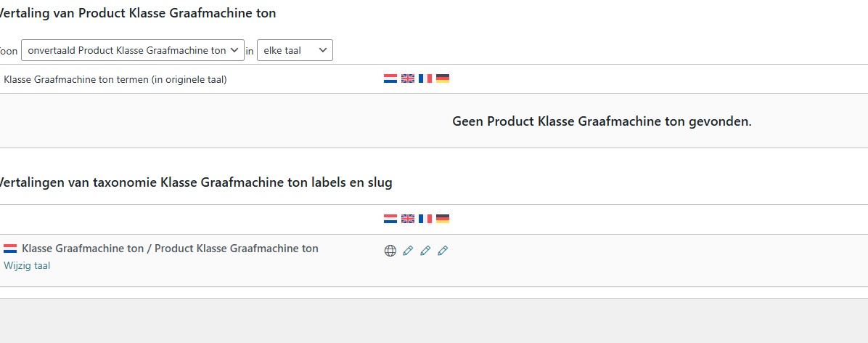Image resolution: width=868 pixels, height=343 pixels.
Task: Click Dutch flag in labels and slug header
Action: click(x=390, y=219)
